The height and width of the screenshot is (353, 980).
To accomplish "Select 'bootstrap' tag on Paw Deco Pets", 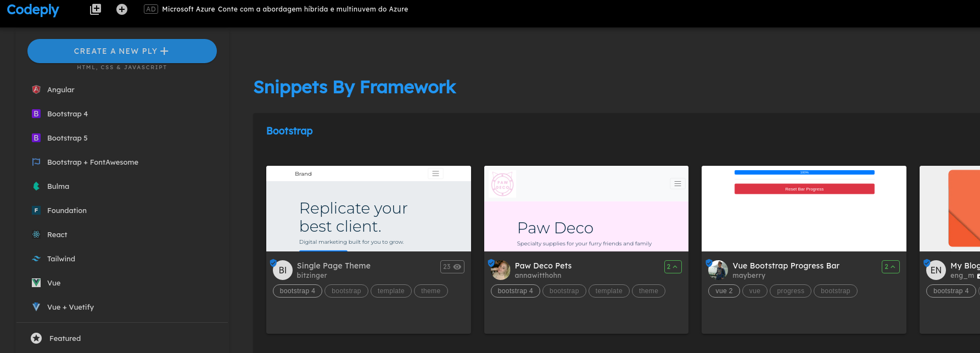I will [564, 291].
